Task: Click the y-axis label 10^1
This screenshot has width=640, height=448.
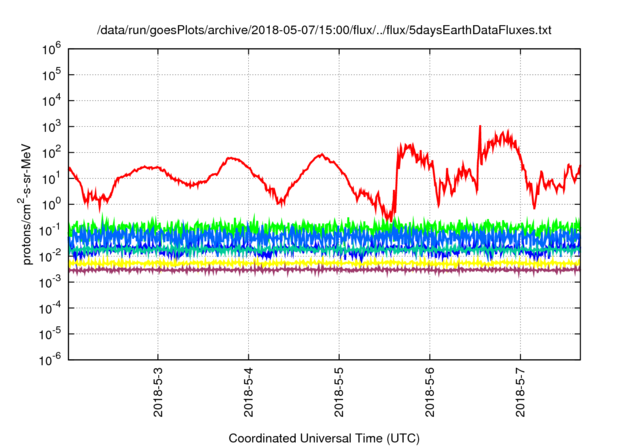Action: 51,179
